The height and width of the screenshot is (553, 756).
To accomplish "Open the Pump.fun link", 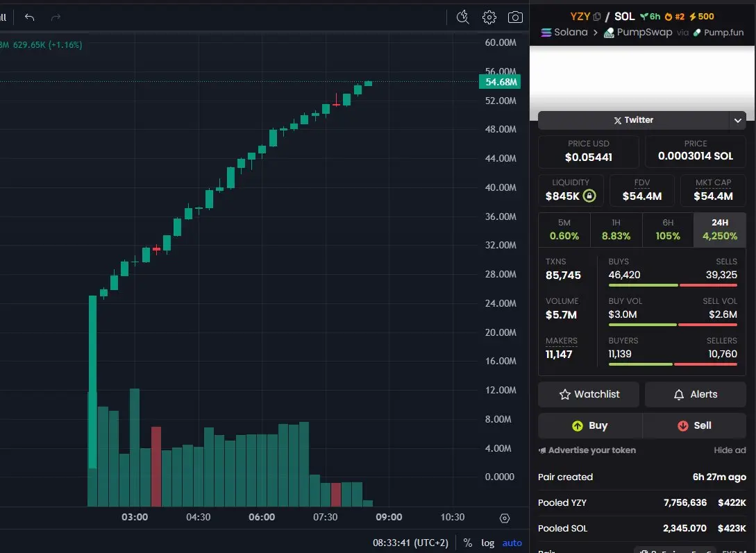I will (x=719, y=33).
